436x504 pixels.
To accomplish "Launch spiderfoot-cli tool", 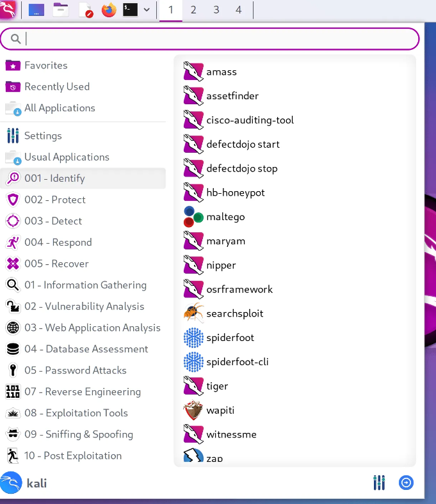I will [x=295, y=361].
